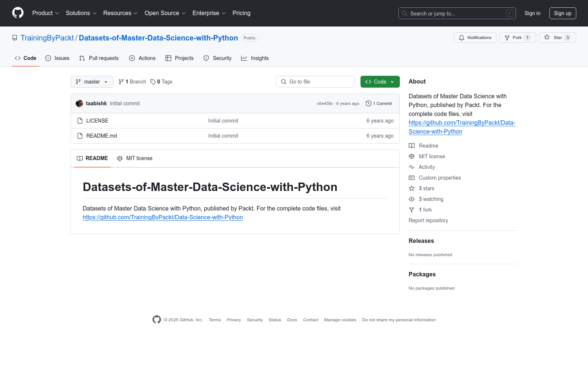Viewport: 588px width, 368px height.
Task: Expand the Solutions menu
Action: 81,13
